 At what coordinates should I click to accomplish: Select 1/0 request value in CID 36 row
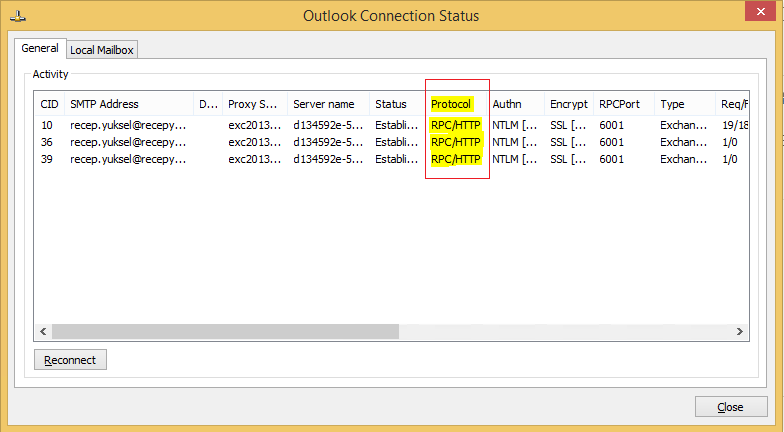click(x=730, y=142)
